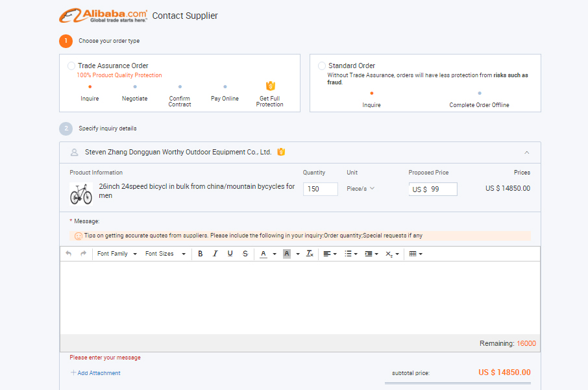Click the Complete Order Offline step label
The width and height of the screenshot is (588, 390).
[x=479, y=105]
